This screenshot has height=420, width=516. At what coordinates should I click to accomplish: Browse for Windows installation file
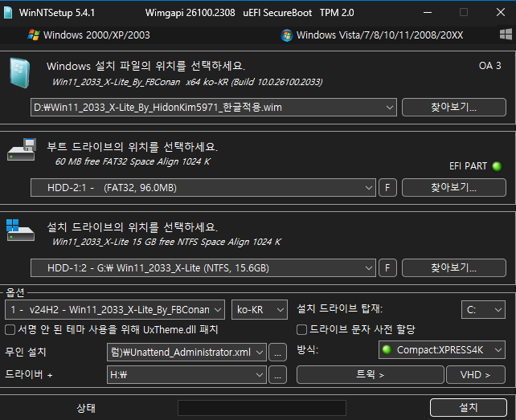tap(454, 108)
